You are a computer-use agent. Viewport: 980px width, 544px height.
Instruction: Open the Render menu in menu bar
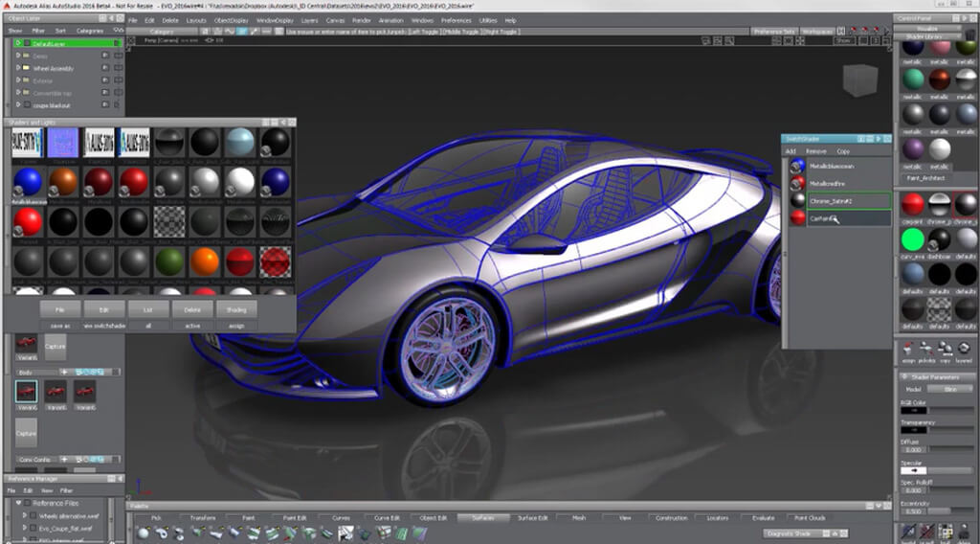361,20
